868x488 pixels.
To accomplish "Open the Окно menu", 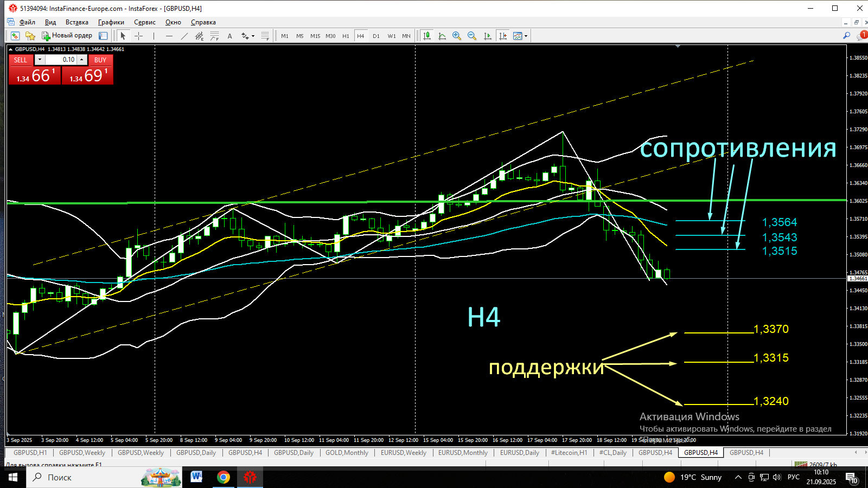I will click(173, 22).
